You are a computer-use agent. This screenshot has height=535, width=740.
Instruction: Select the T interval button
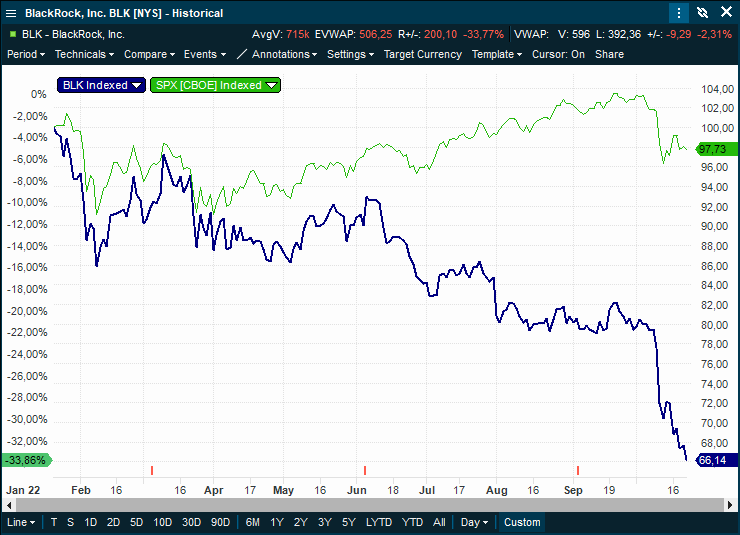pos(54,522)
